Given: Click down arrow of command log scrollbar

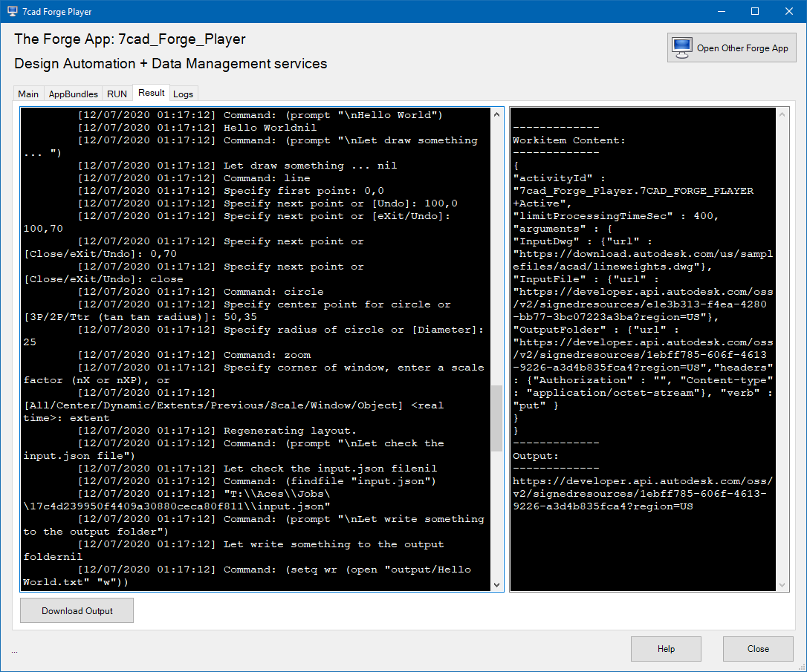Looking at the screenshot, I should (497, 585).
